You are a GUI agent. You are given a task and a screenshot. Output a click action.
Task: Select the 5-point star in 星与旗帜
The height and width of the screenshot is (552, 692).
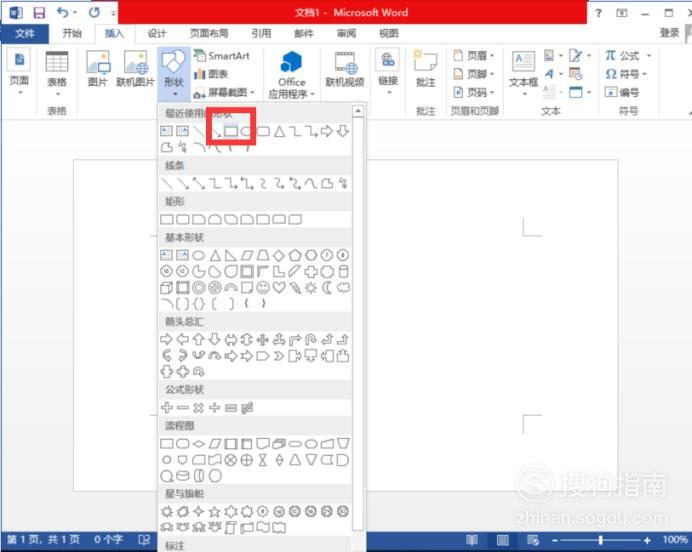click(214, 511)
